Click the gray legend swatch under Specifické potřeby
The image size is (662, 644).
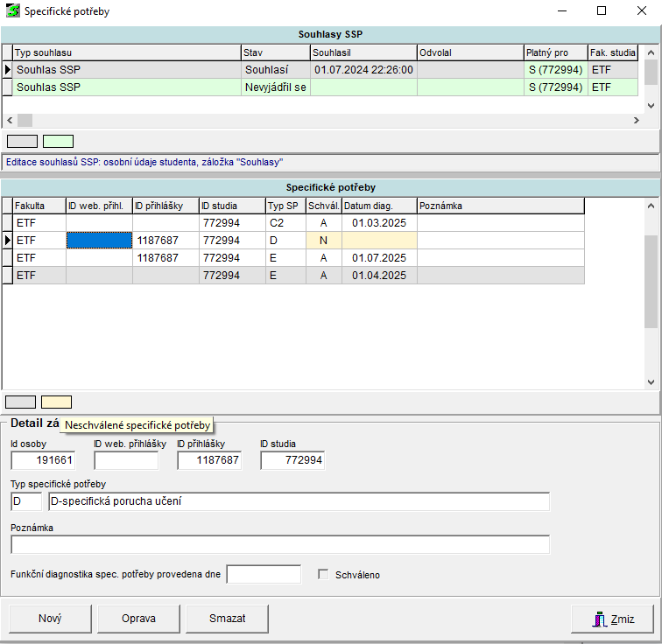click(x=21, y=402)
